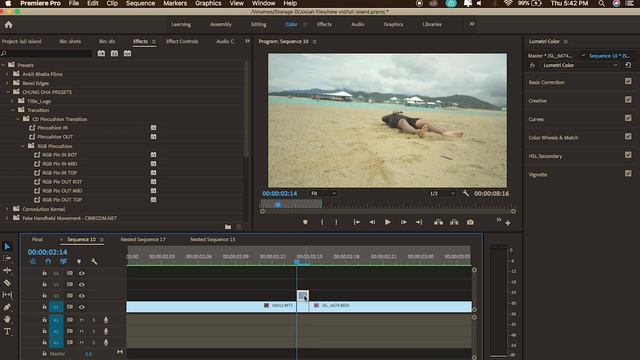Expand the Bevel Edges folder
Screen dimensions: 640x360
click(7, 83)
